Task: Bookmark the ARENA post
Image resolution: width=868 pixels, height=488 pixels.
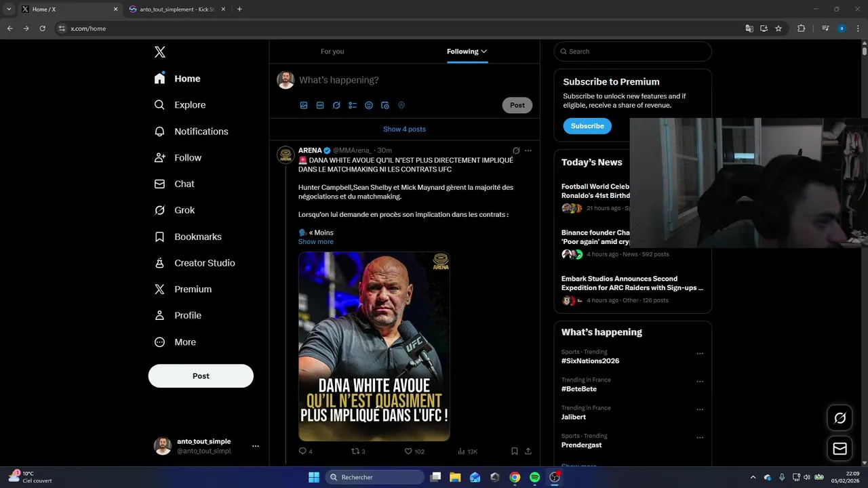Action: coord(515,451)
